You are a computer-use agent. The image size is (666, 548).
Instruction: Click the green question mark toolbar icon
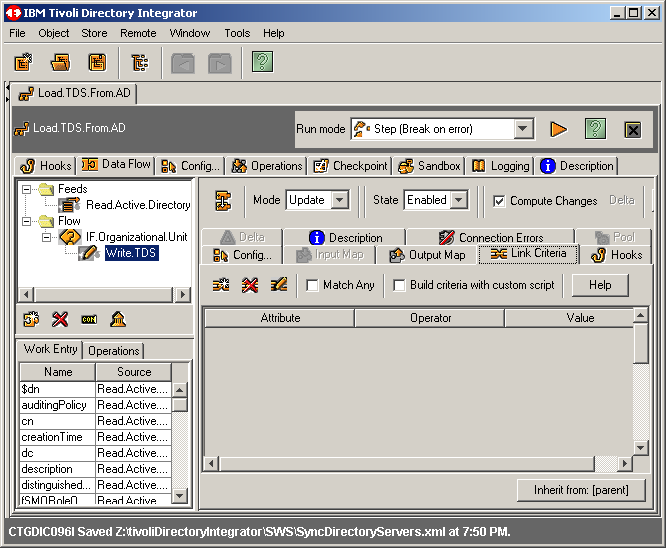(262, 63)
